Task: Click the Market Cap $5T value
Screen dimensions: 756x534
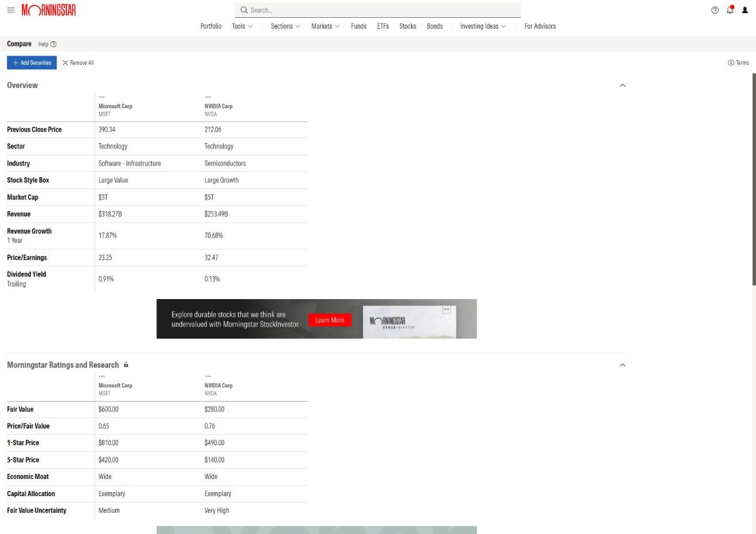Action: coord(209,197)
